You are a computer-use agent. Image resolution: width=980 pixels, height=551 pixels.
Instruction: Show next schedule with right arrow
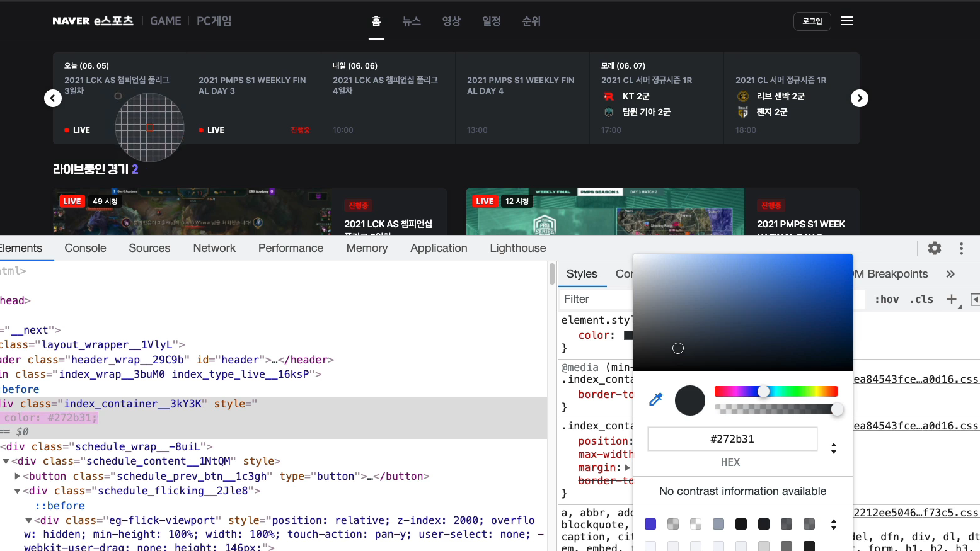tap(860, 98)
